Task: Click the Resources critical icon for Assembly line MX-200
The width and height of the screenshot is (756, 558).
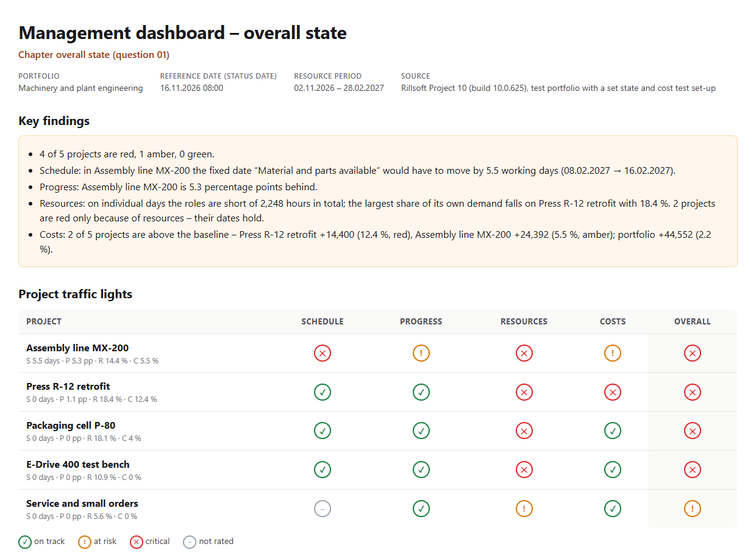Action: coord(524,353)
